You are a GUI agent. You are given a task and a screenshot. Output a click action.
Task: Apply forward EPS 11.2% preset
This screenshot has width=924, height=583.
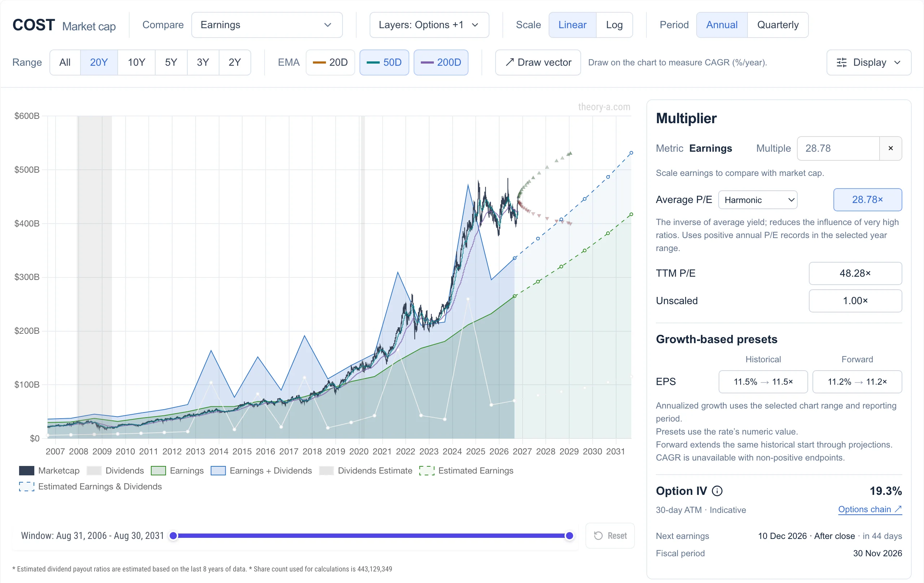click(857, 382)
